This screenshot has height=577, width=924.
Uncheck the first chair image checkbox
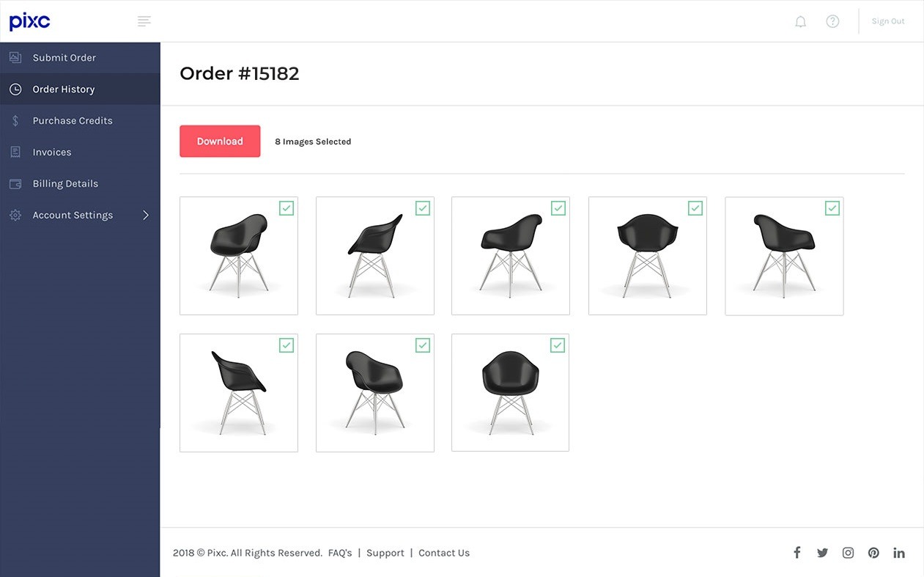[x=287, y=208]
